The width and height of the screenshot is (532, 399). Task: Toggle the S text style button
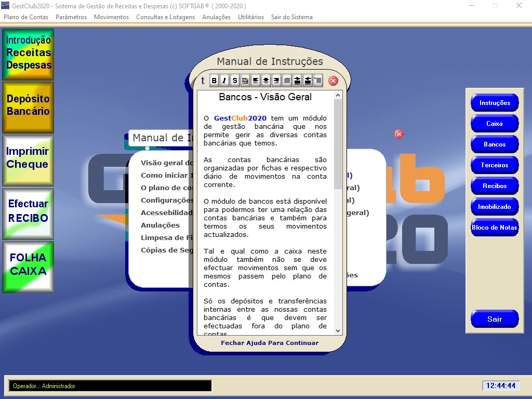[235, 81]
